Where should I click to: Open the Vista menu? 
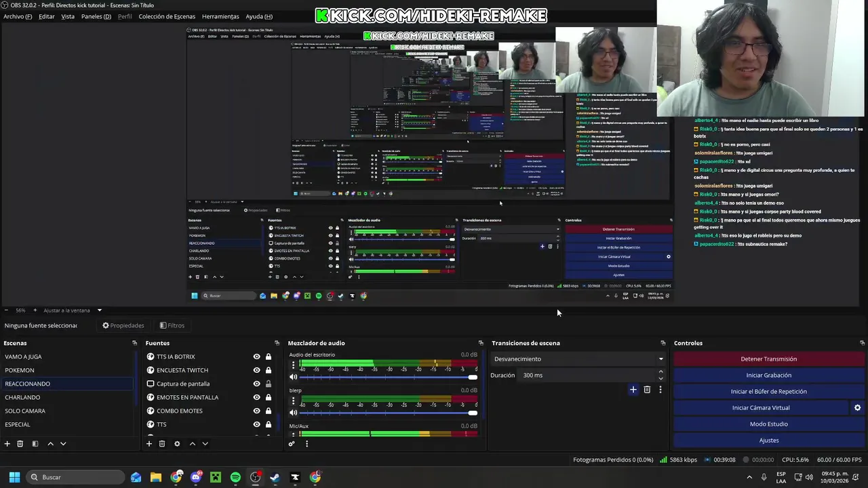click(68, 16)
